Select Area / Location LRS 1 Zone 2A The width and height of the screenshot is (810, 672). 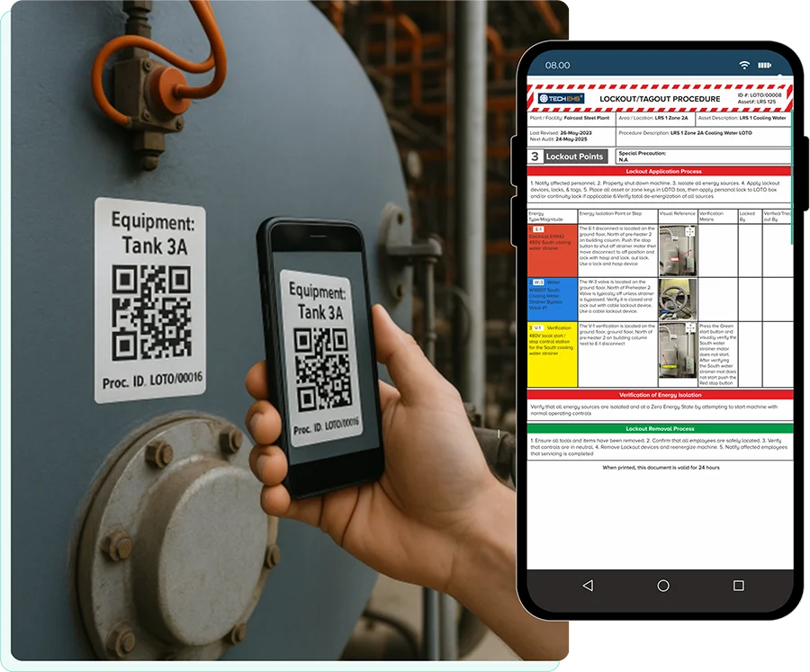coord(654,120)
